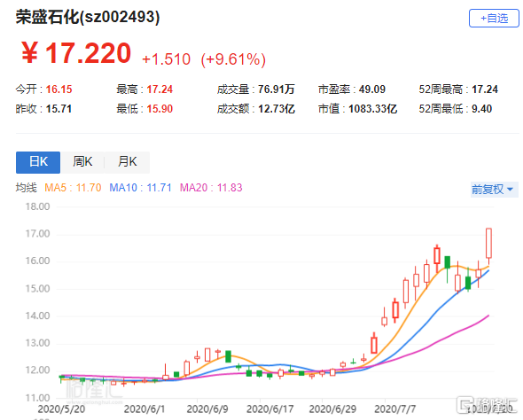Click the 成交量 value 76.91万
The height and width of the screenshot is (420, 523).
(277, 89)
